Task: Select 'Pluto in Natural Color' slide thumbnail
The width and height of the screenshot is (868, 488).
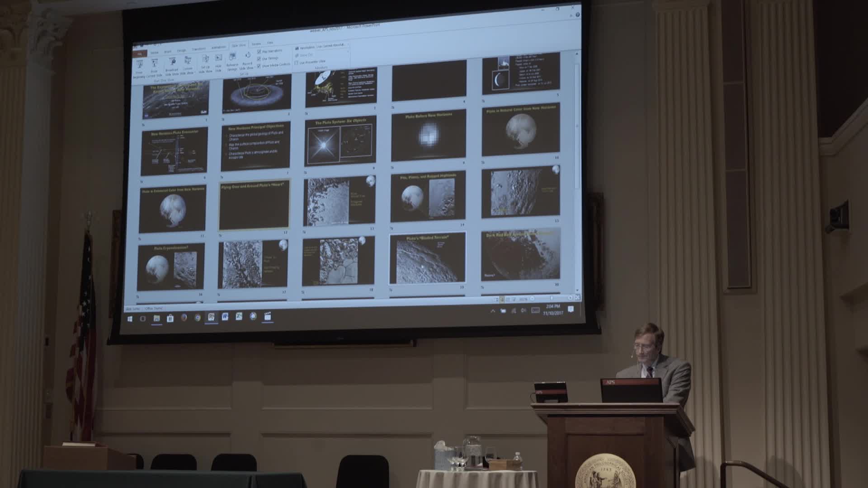Action: tap(521, 129)
